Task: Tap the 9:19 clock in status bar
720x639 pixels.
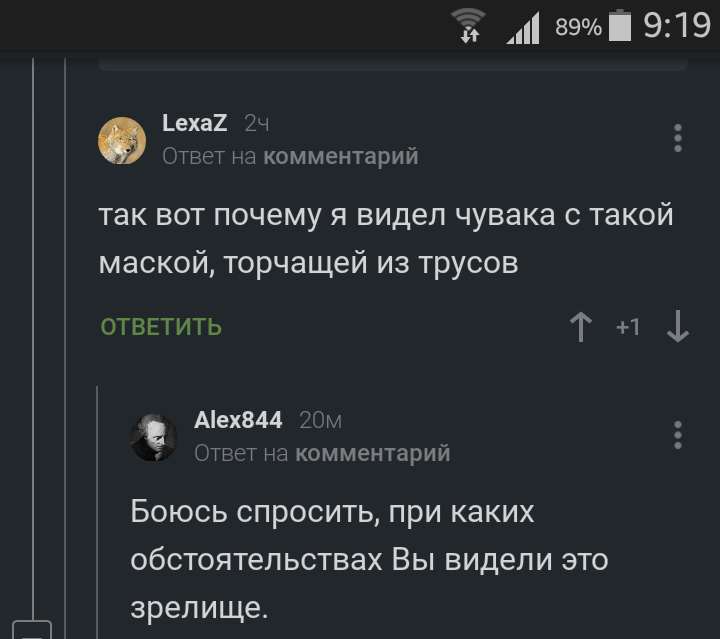Action: click(x=676, y=25)
